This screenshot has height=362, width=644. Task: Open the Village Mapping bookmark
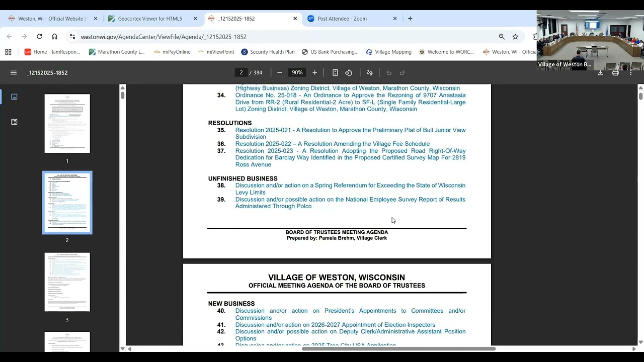pos(389,52)
